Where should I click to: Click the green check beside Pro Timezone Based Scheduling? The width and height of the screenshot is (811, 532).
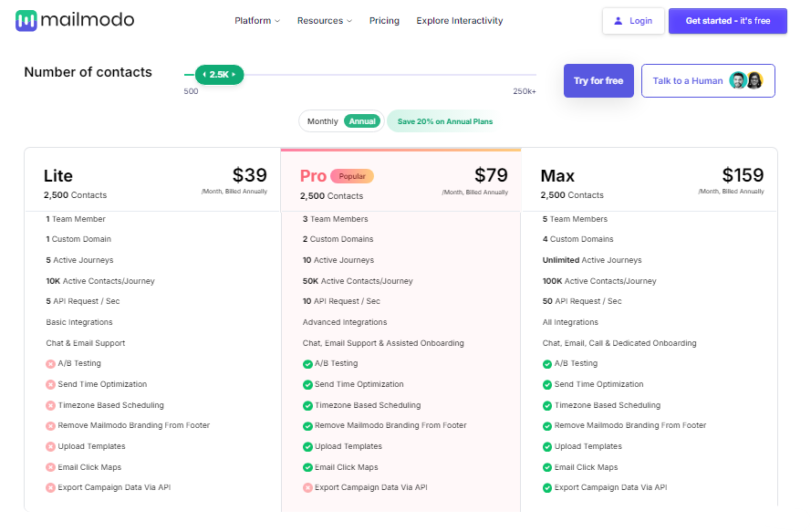[x=307, y=405]
